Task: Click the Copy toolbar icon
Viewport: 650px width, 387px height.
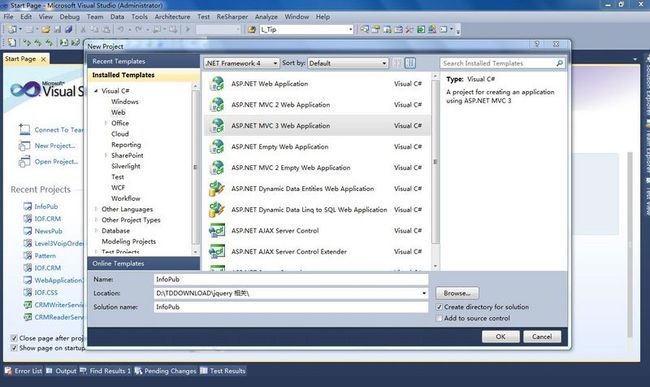Action: pos(95,29)
